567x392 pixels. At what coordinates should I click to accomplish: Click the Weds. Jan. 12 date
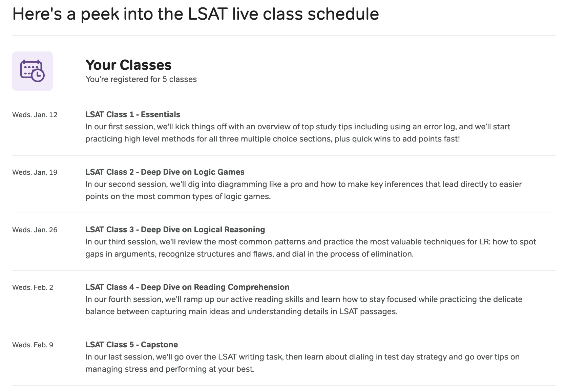click(x=35, y=115)
